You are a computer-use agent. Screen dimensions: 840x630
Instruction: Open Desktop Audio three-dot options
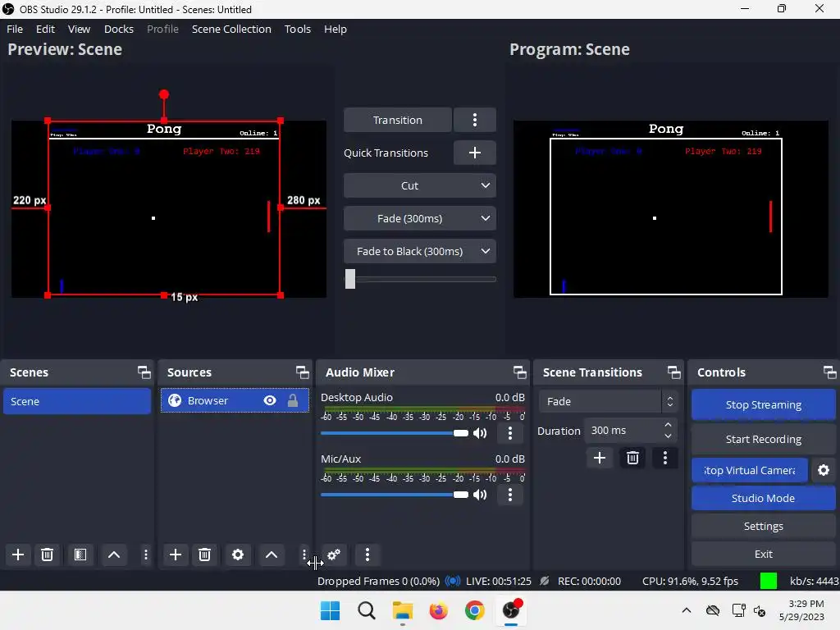(510, 433)
